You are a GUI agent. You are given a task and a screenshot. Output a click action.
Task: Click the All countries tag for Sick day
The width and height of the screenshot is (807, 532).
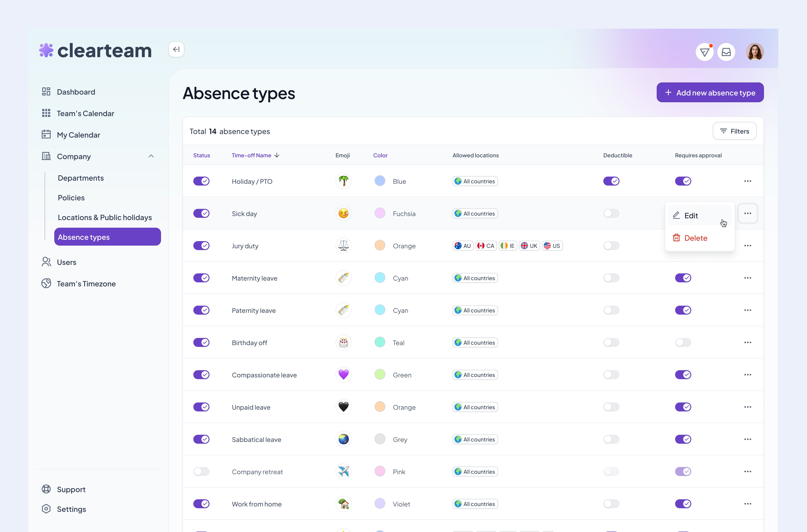coord(475,213)
